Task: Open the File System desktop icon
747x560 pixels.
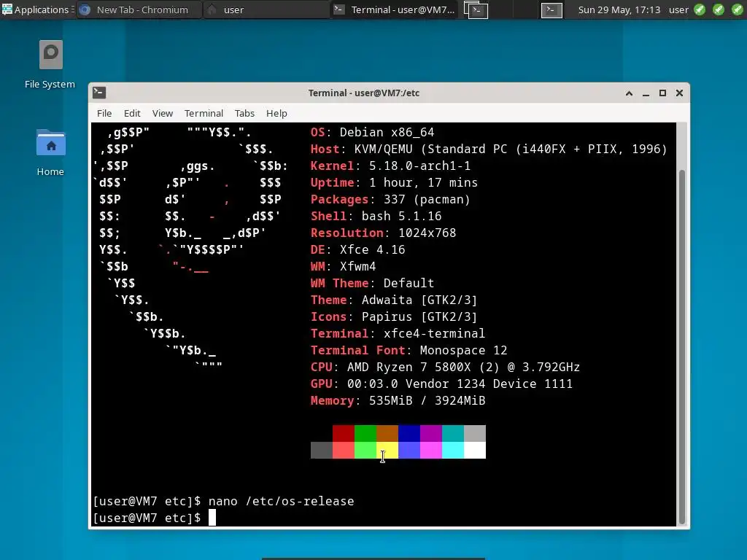Action: point(50,65)
